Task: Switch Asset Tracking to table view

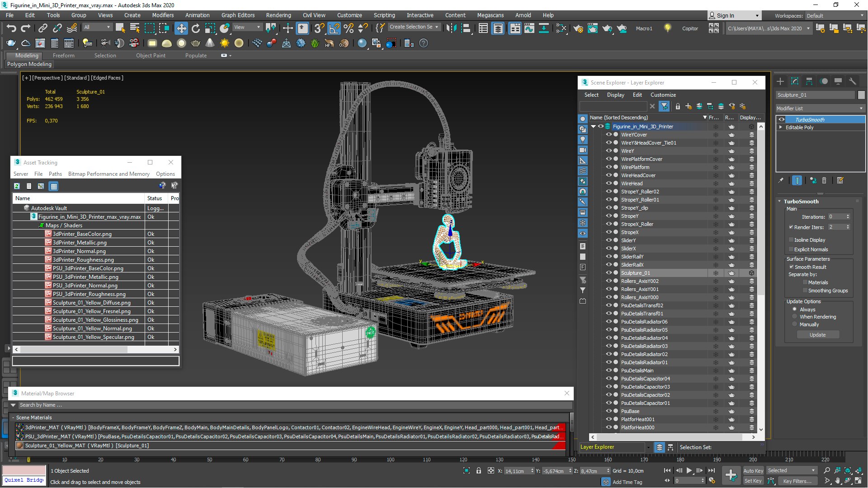Action: pos(54,186)
